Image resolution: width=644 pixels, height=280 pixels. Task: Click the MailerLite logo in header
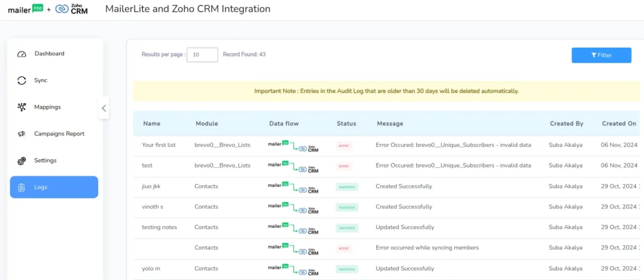pyautogui.click(x=25, y=9)
